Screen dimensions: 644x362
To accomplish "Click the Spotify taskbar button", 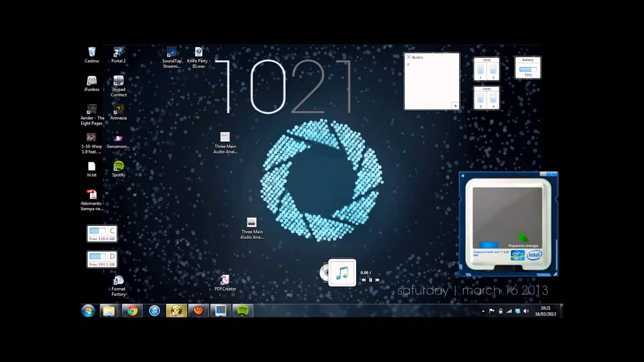I will click(243, 311).
